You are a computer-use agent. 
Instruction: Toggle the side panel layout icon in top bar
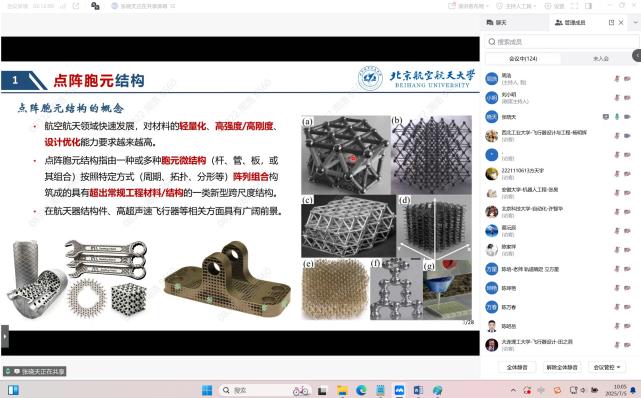(x=588, y=6)
